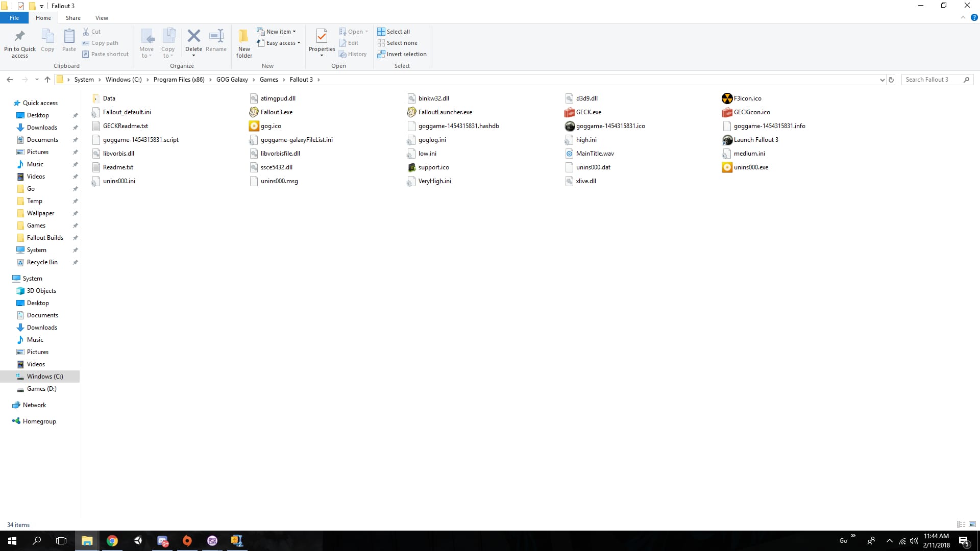
Task: Click Copy path in the Clipboard group
Action: (100, 43)
